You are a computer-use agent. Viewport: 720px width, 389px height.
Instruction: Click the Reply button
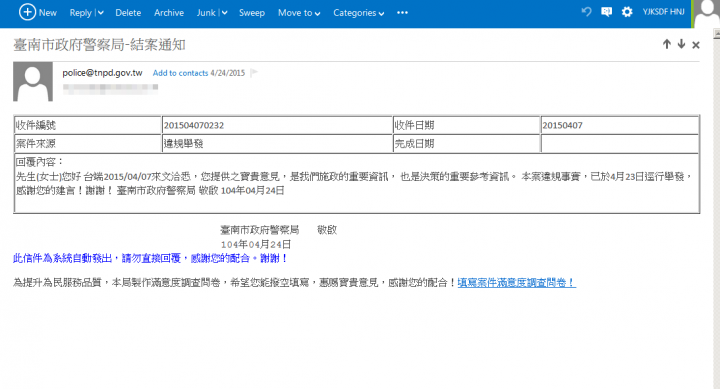80,13
